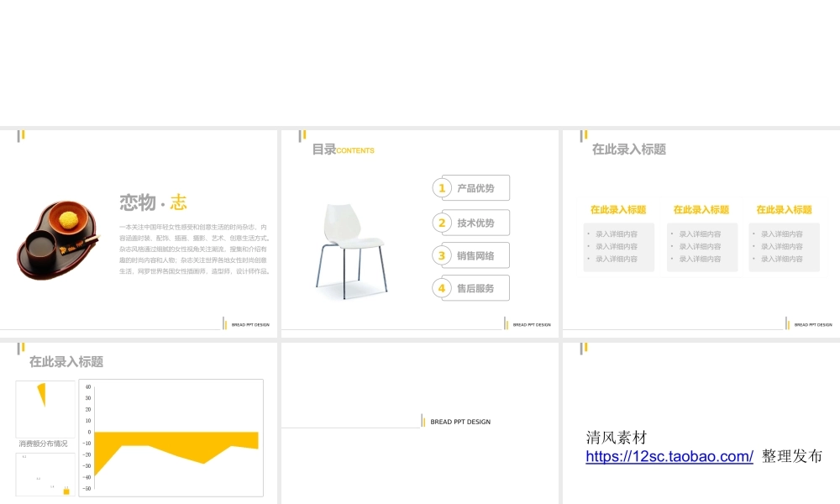The width and height of the screenshot is (840, 504).
Task: Select the tea tray picture
Action: [x=57, y=240]
